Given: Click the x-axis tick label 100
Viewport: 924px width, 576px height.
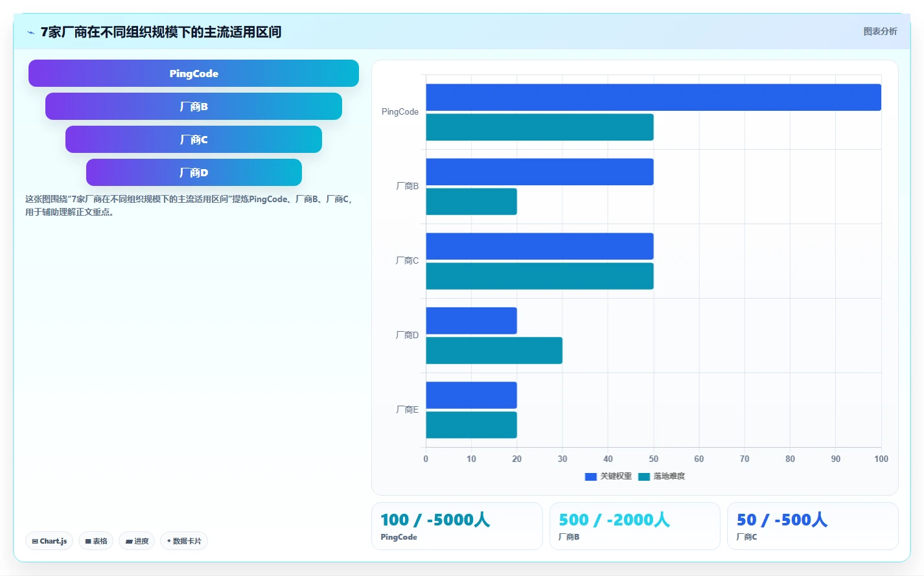Looking at the screenshot, I should tap(881, 459).
